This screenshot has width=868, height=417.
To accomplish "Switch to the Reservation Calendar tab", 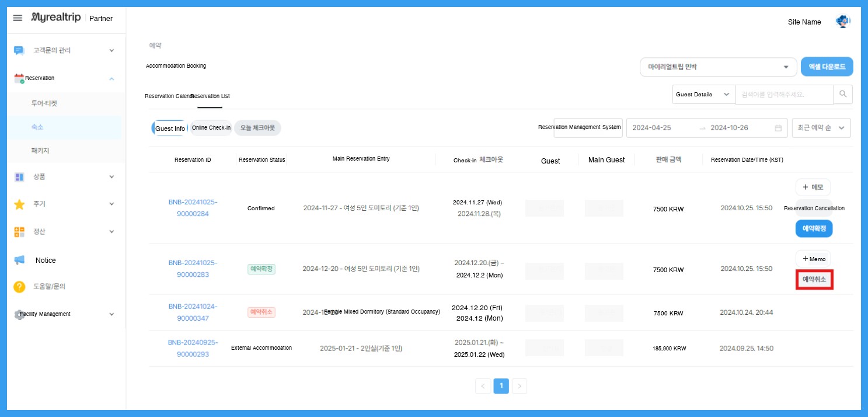I will tap(168, 96).
